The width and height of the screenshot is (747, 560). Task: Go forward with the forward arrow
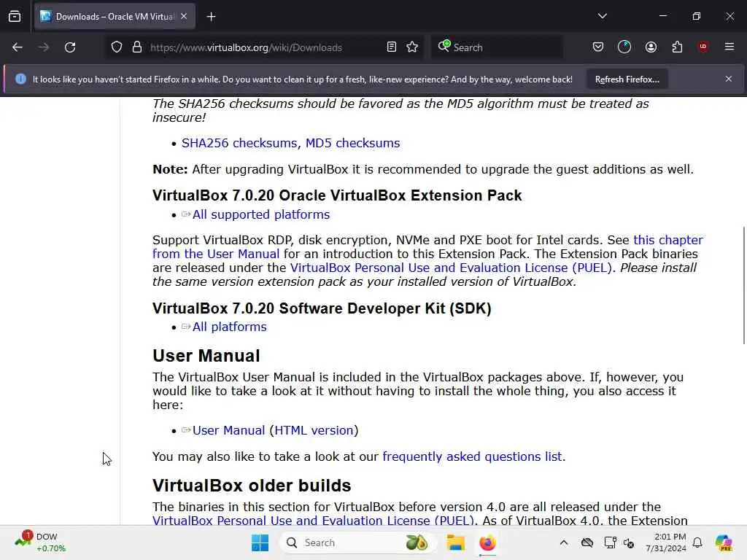point(44,47)
